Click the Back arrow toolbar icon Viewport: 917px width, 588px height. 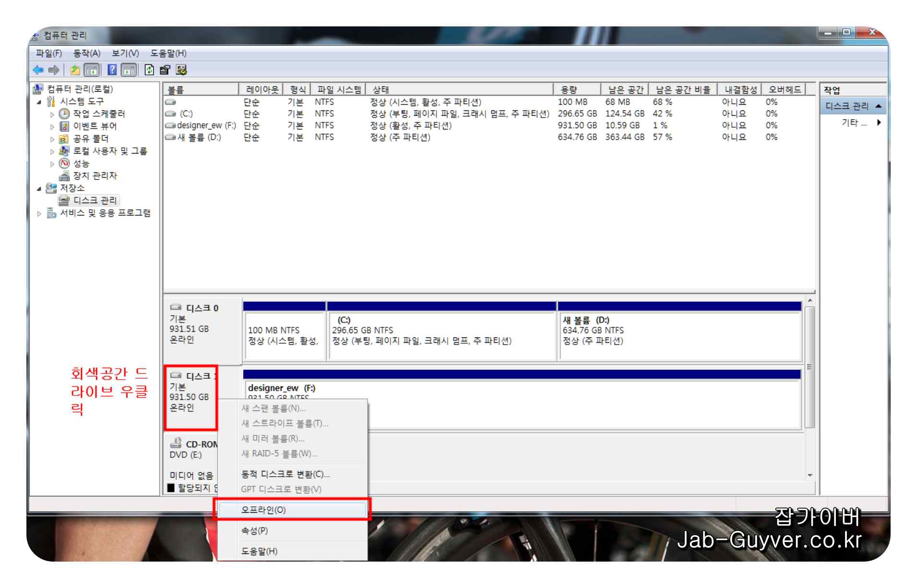[x=38, y=70]
